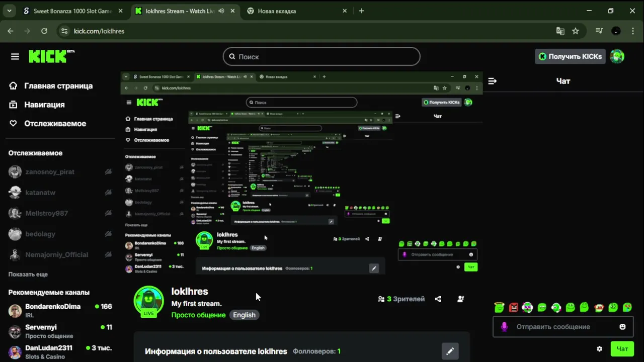Open chat settings gear
The image size is (644, 362).
599,349
